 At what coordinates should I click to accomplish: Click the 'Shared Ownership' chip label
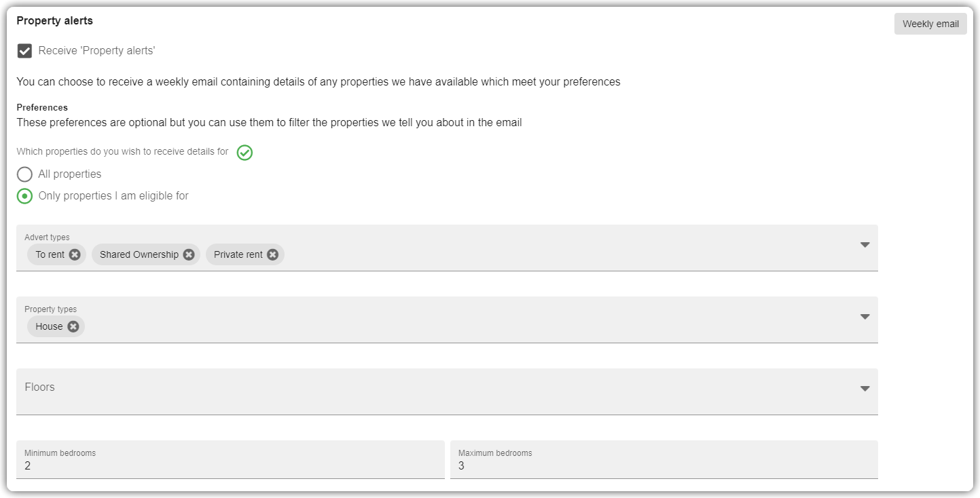pyautogui.click(x=139, y=254)
